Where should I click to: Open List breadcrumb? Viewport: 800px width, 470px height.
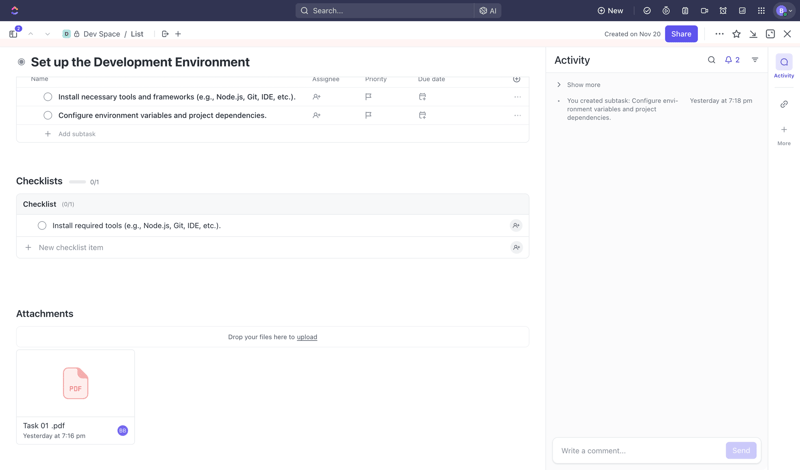(137, 34)
